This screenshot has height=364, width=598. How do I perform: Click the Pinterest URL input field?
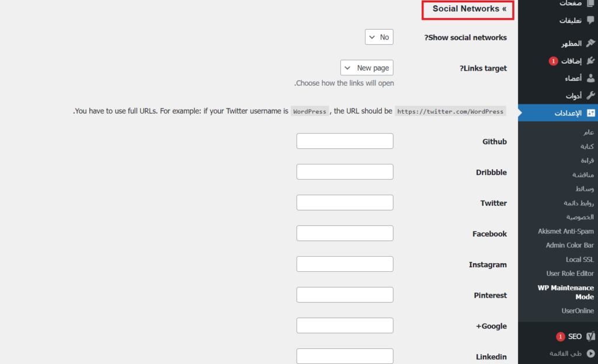[x=345, y=295]
